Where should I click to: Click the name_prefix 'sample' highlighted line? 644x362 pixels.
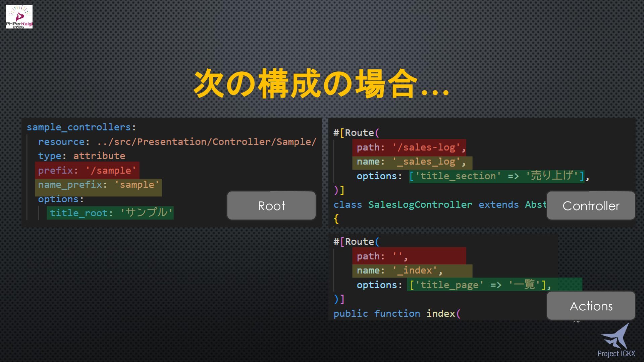point(98,185)
